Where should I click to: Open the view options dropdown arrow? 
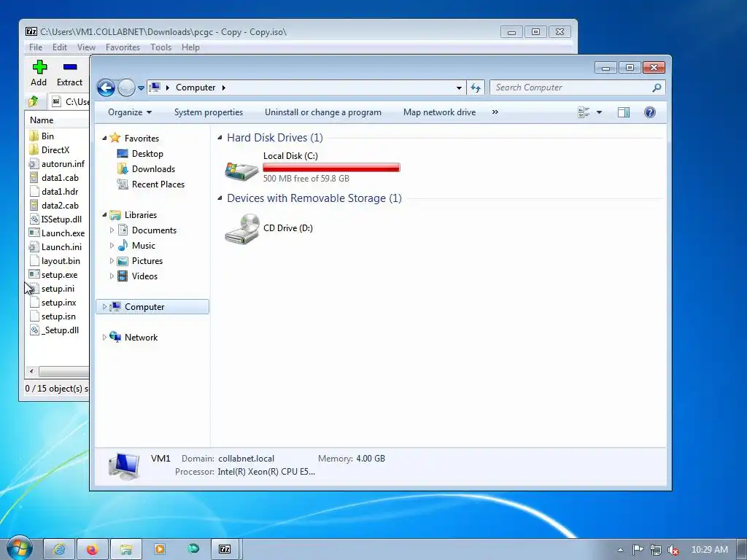600,112
